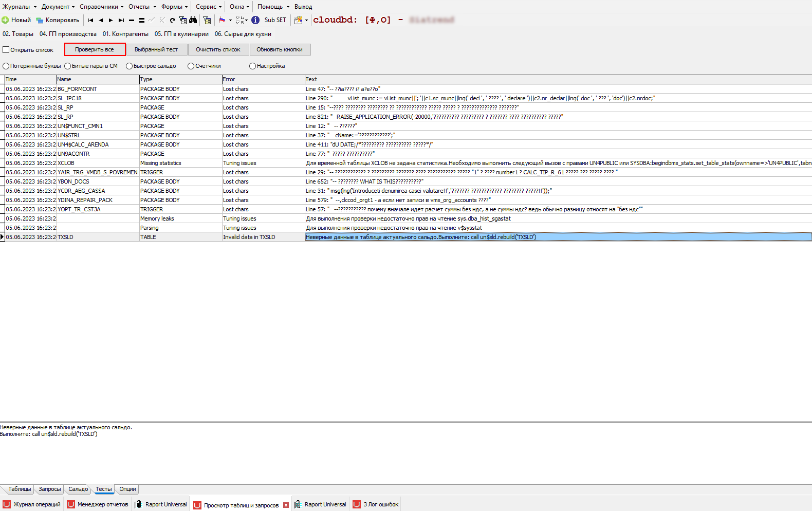Switch to the Таблицы bottom tab
This screenshot has height=511, width=812.
[20, 489]
